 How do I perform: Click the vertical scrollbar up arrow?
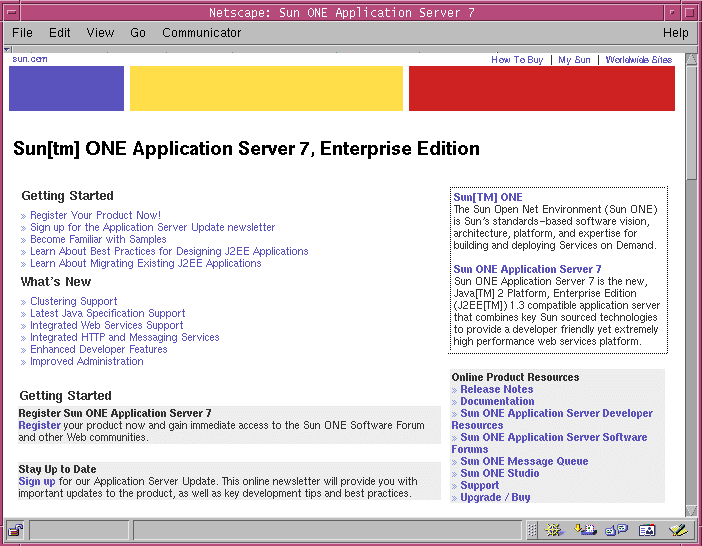pos(691,59)
